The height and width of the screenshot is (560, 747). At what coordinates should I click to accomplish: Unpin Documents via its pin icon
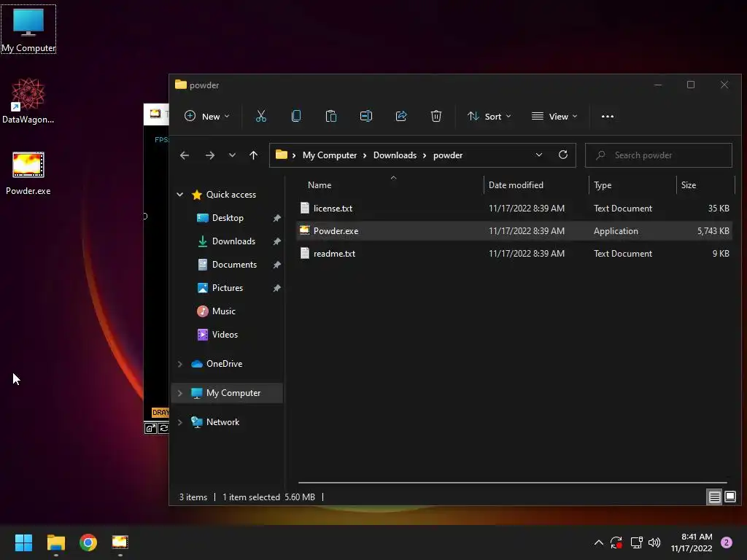[x=276, y=264]
